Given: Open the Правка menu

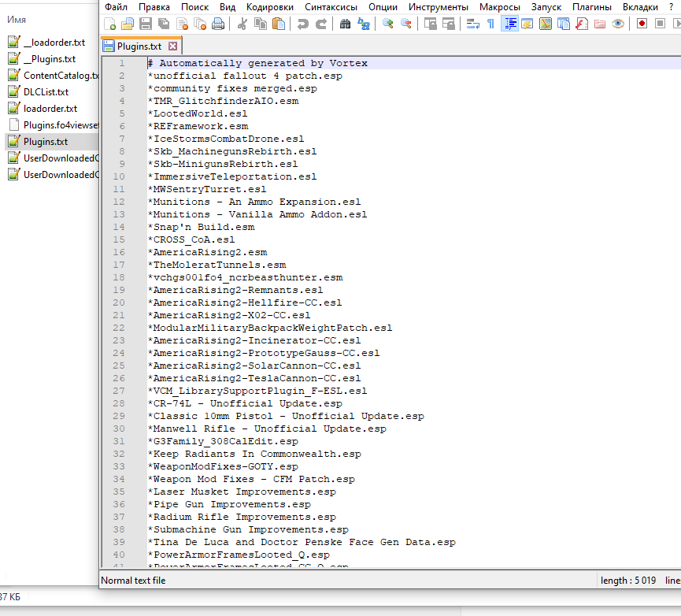Looking at the screenshot, I should click(x=154, y=7).
